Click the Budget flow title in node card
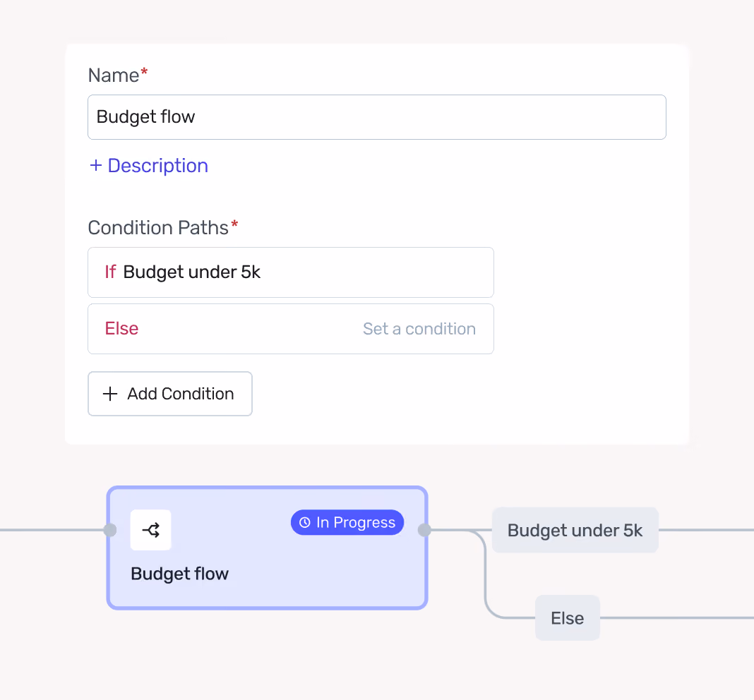The width and height of the screenshot is (754, 700). click(x=179, y=574)
